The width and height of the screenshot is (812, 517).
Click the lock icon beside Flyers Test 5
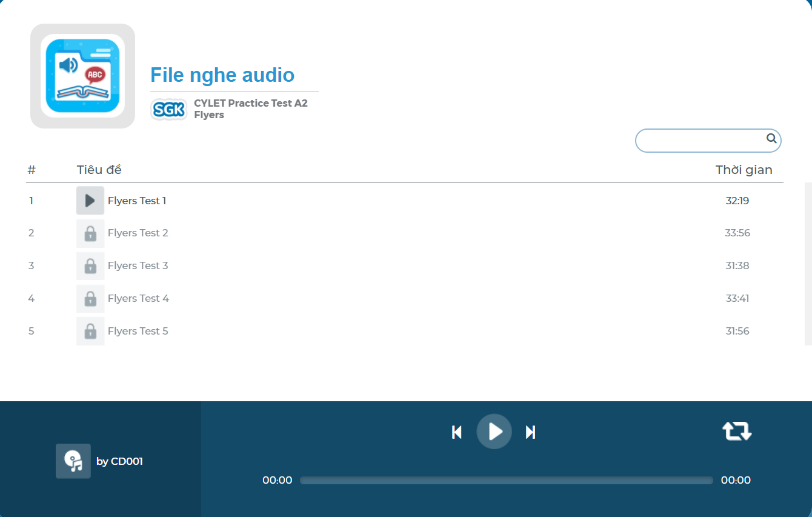[x=90, y=331]
